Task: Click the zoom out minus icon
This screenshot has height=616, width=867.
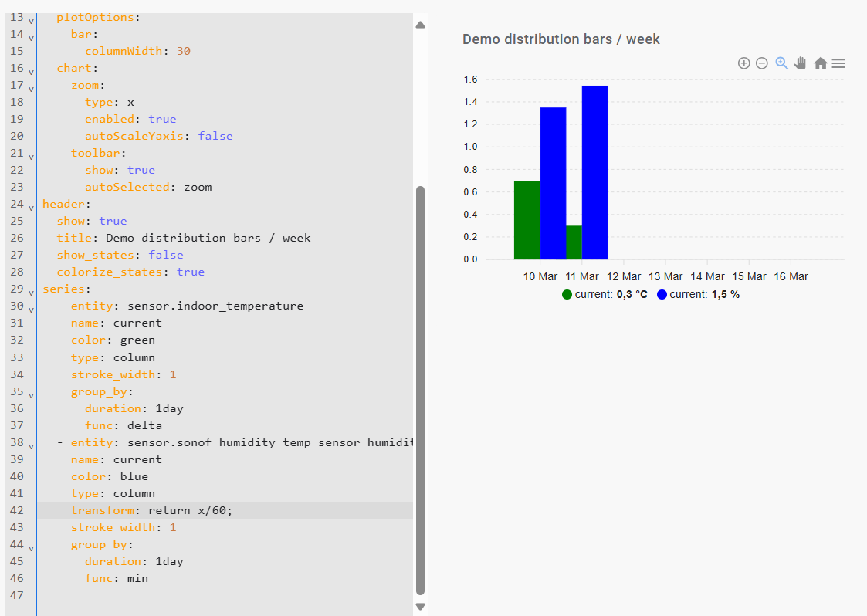Action: pos(761,63)
